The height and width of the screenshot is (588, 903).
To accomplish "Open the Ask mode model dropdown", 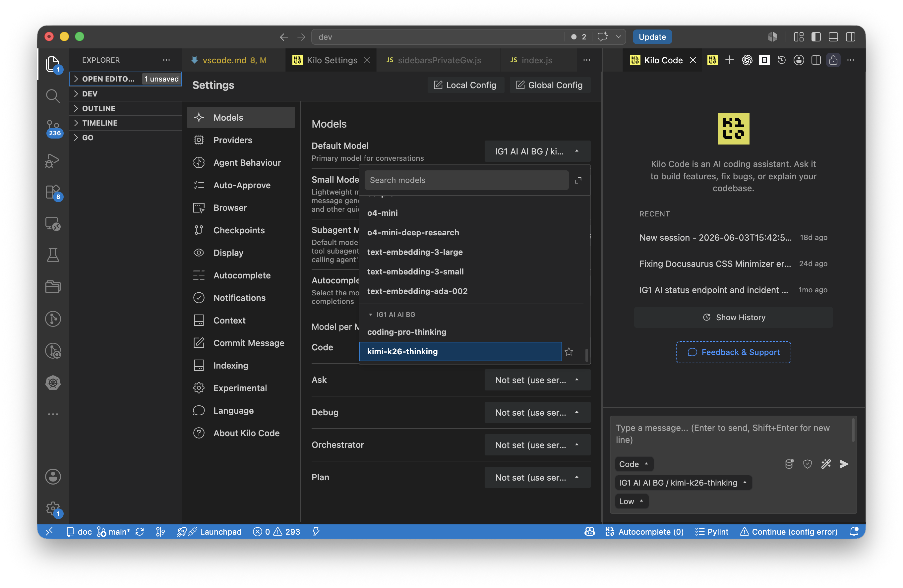I will coord(537,380).
